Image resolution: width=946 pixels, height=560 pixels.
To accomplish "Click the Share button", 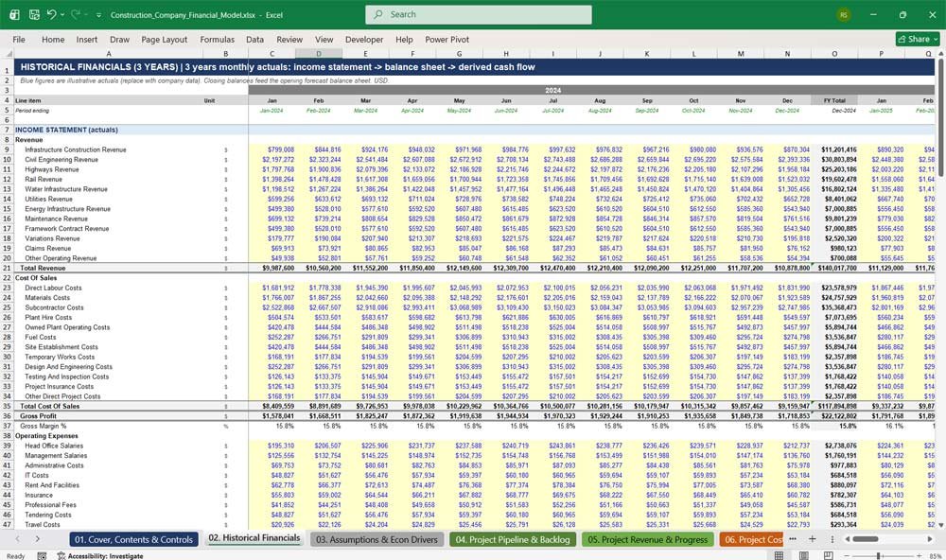I will [918, 39].
